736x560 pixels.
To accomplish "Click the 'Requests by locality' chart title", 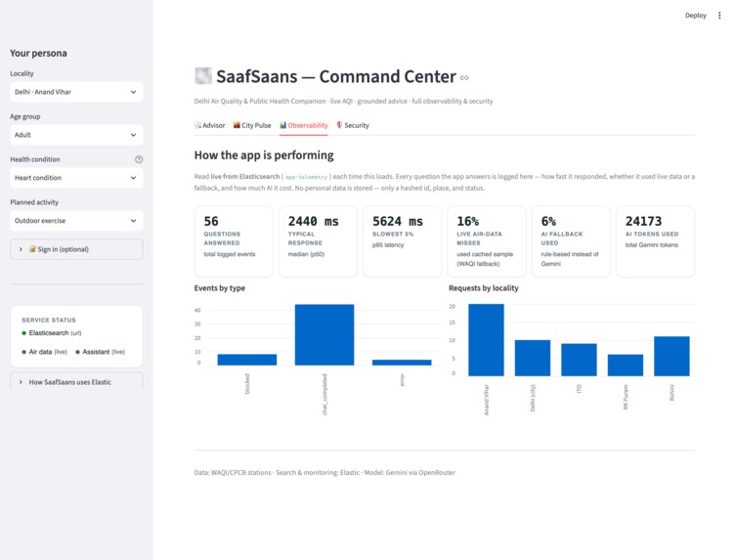I will (x=484, y=288).
